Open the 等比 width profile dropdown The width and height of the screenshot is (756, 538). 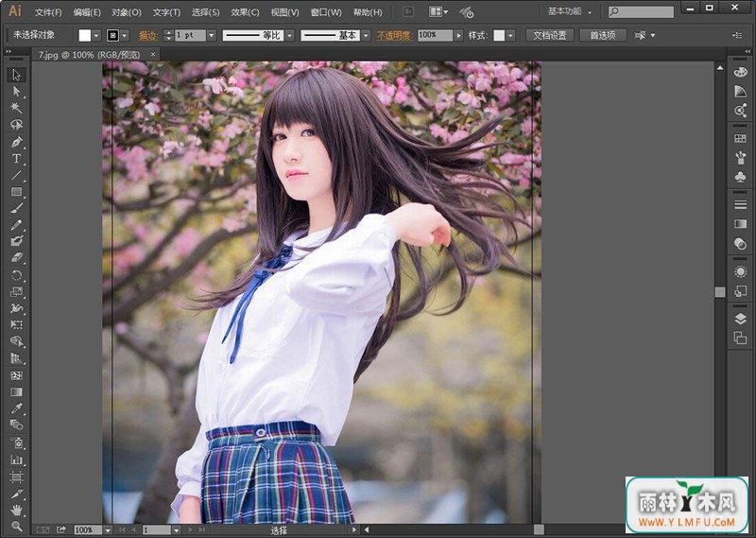click(290, 35)
